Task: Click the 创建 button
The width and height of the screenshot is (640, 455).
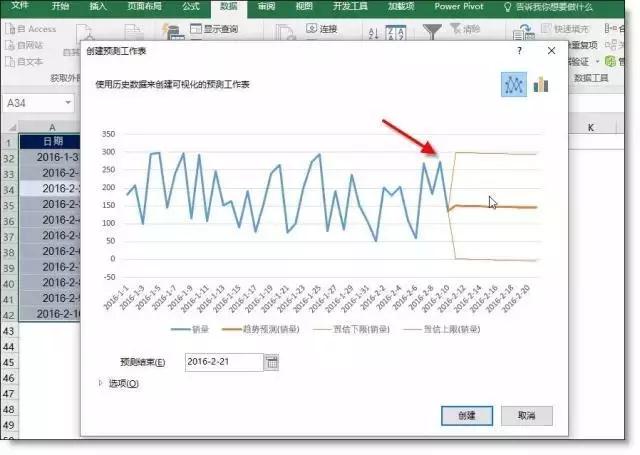Action: click(467, 415)
